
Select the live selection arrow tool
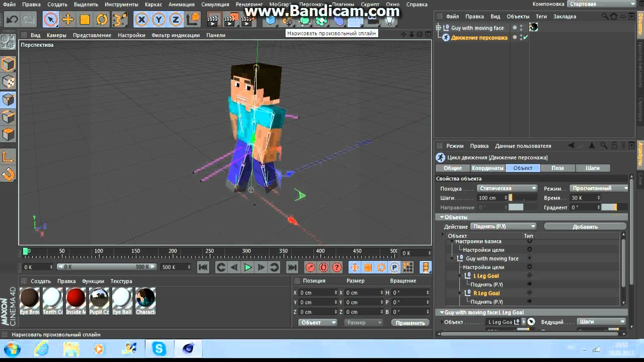50,20
